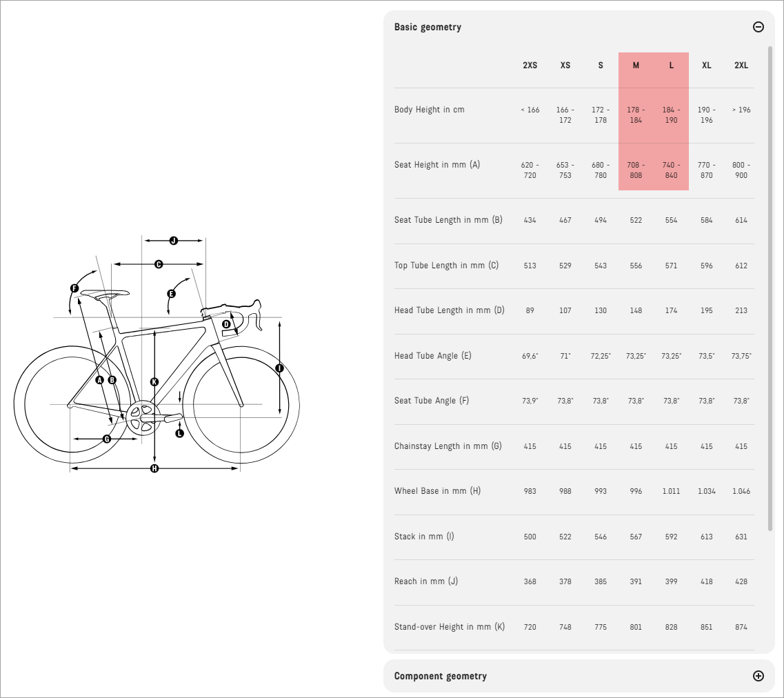Click marker F seat tube angle icon
The image size is (784, 698).
click(x=74, y=288)
